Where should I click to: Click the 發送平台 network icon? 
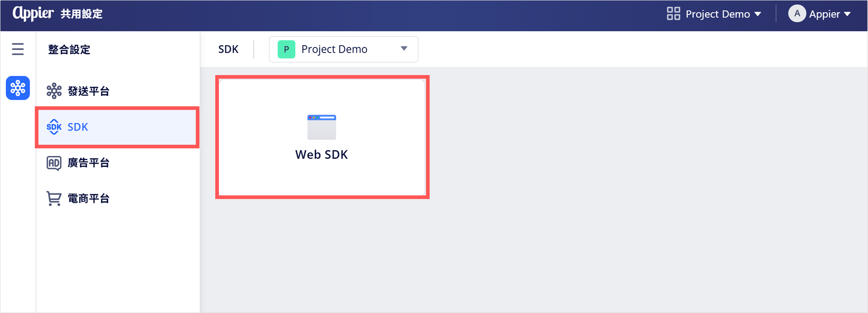(54, 91)
